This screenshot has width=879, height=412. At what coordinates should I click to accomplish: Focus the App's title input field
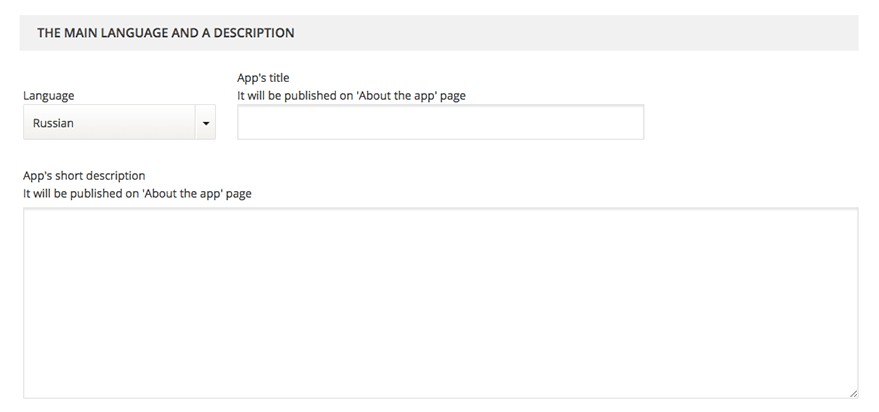pyautogui.click(x=440, y=123)
